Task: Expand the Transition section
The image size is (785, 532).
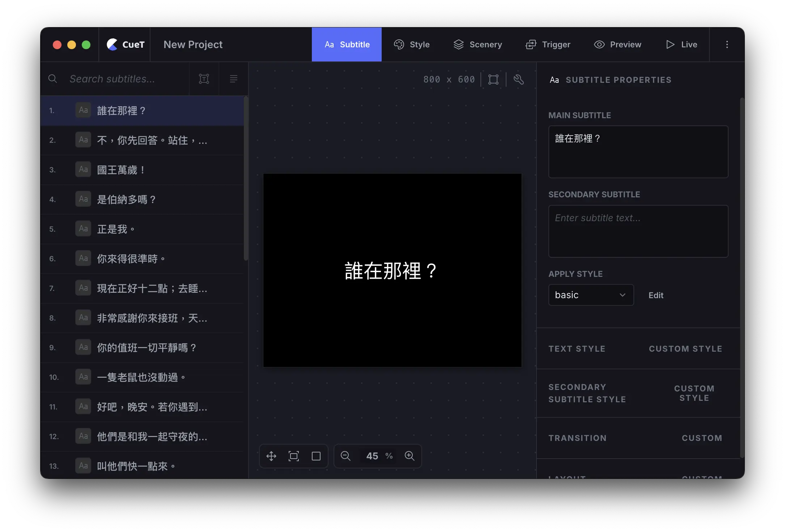Action: point(578,438)
